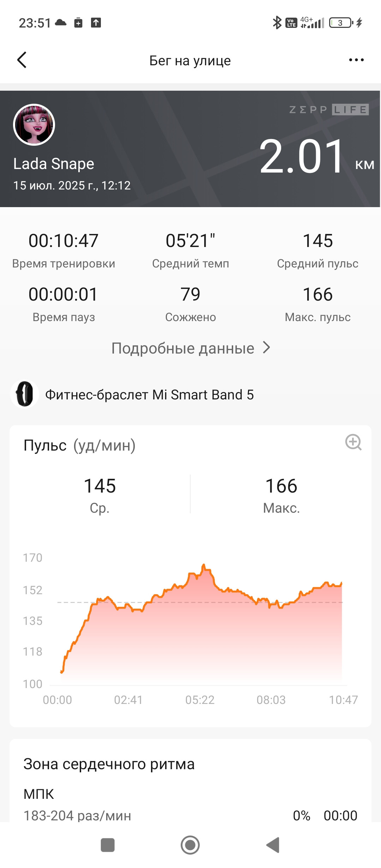The width and height of the screenshot is (381, 868).
Task: Tap the 05:22 time label on the chart axis
Action: 200,700
